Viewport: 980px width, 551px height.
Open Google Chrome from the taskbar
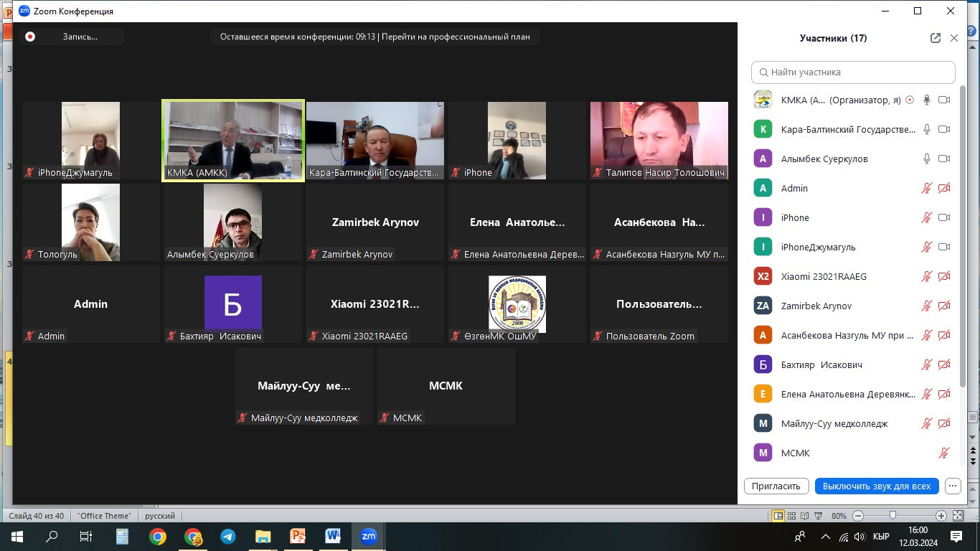tap(158, 536)
